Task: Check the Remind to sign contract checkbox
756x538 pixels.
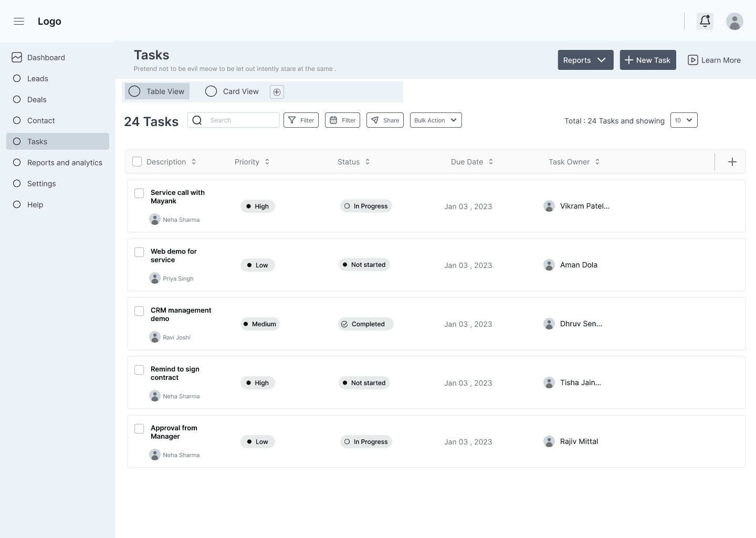Action: click(139, 370)
